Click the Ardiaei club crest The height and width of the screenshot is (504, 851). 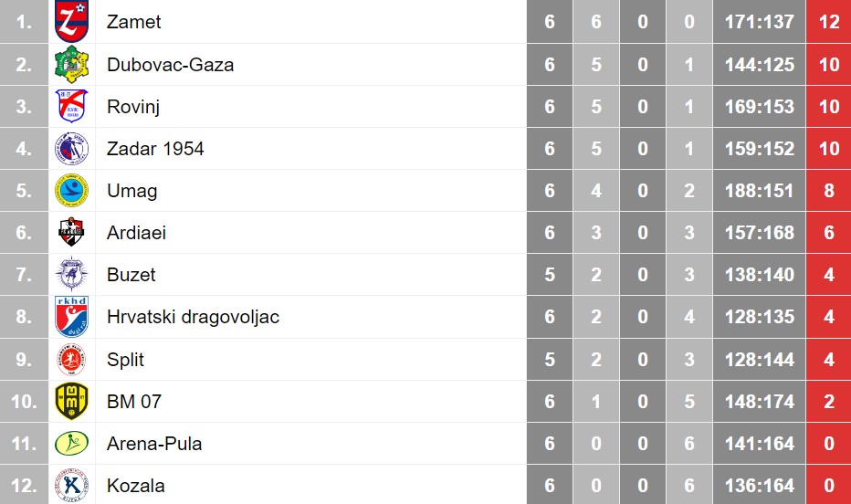point(71,233)
